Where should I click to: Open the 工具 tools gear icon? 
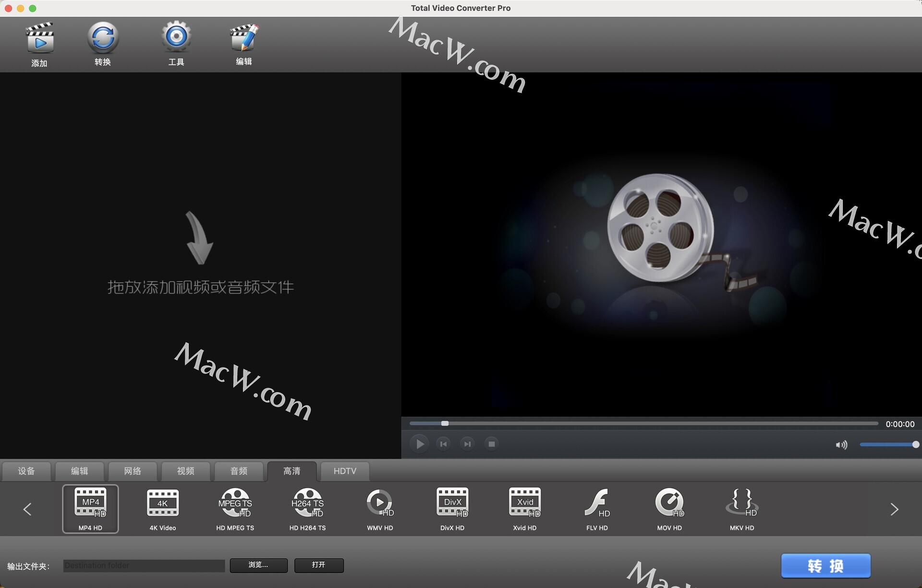coord(176,36)
